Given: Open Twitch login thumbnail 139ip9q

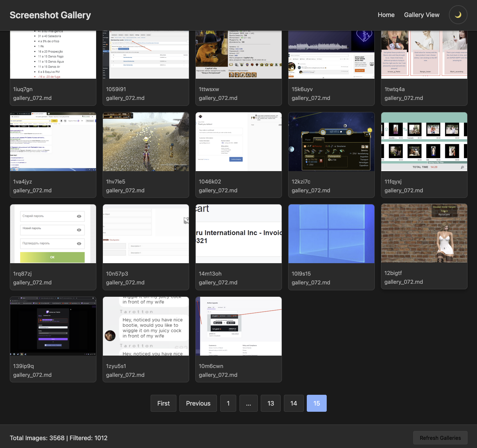Looking at the screenshot, I should pos(53,326).
